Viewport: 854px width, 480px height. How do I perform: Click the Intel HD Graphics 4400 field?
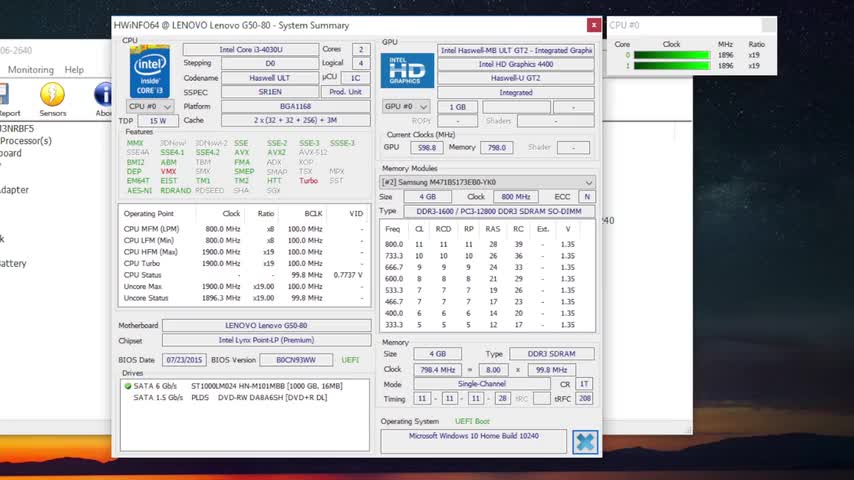(516, 64)
